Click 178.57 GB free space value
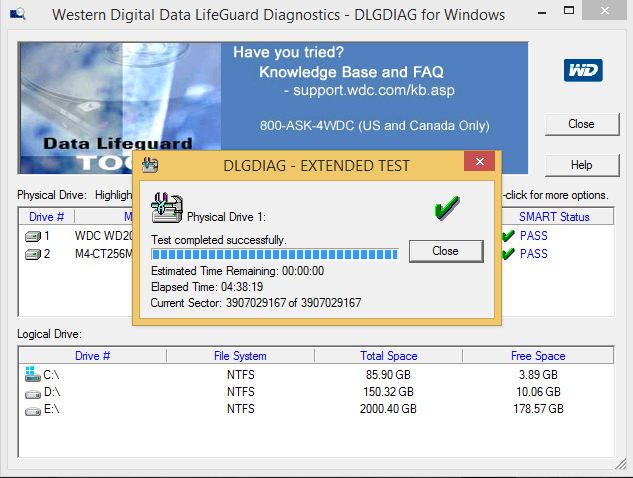This screenshot has height=478, width=633. point(538,409)
